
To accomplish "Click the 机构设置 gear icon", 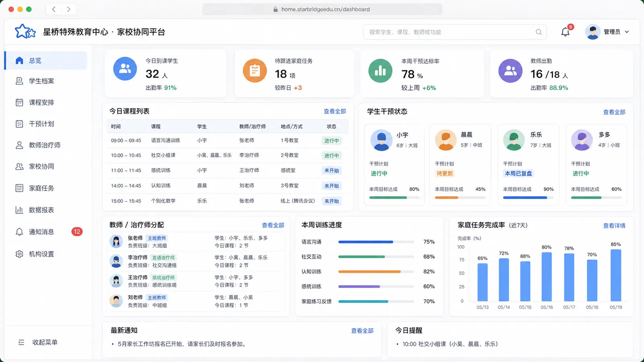I will [19, 254].
